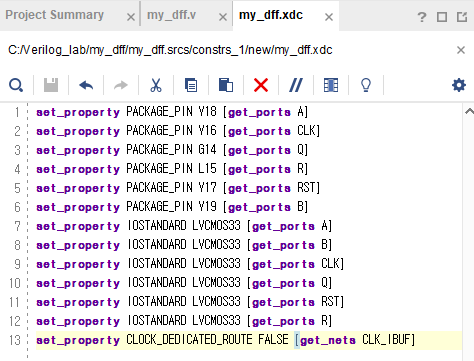Copy selected text with the copy icon
Screen dimensions: 474x361
pos(191,85)
